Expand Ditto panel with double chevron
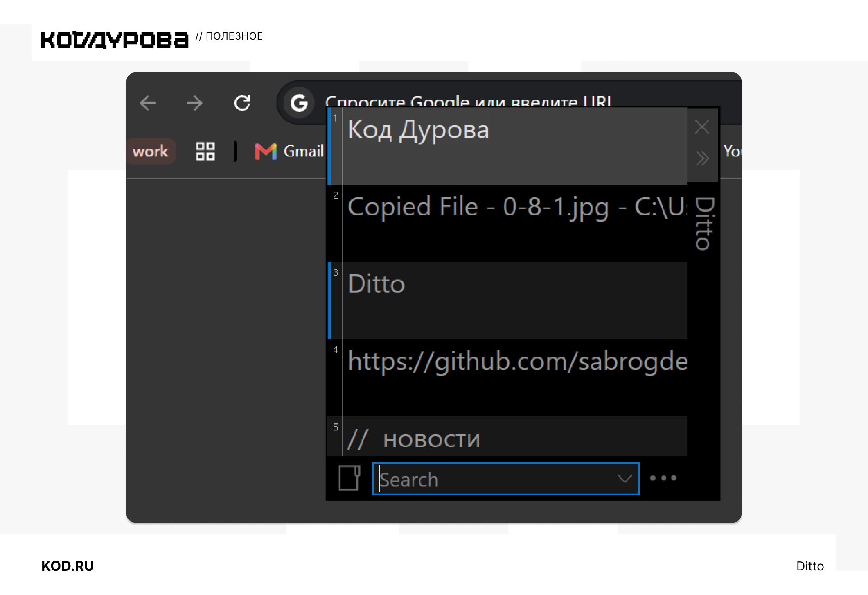This screenshot has height=595, width=868. pos(702,158)
